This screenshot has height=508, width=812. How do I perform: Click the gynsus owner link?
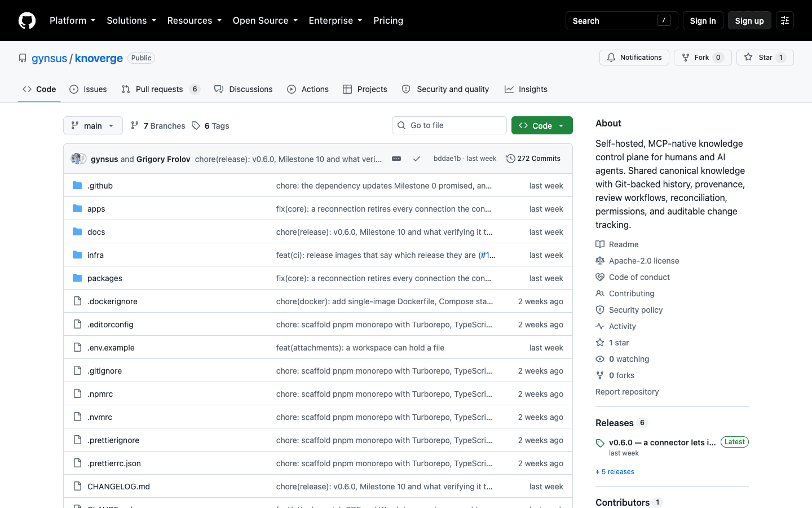pos(49,58)
